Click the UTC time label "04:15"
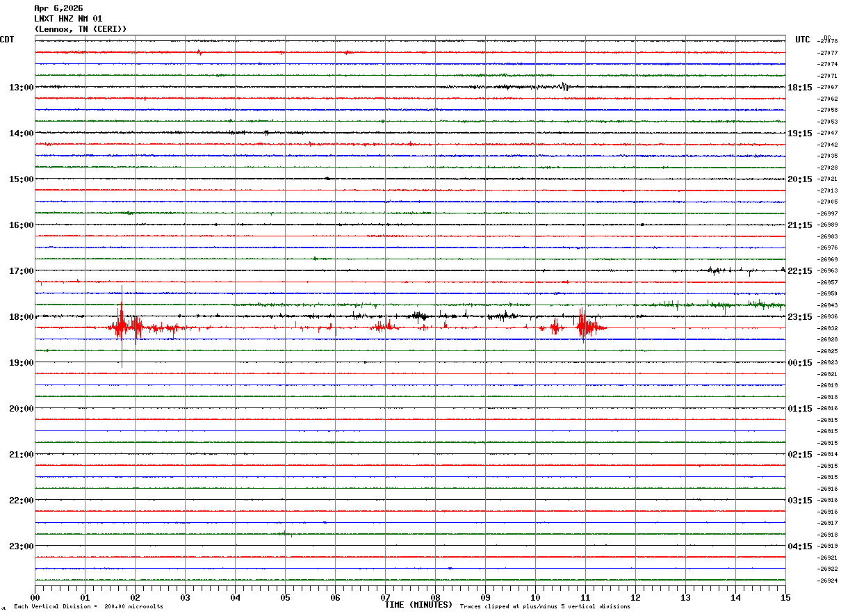 click(800, 546)
